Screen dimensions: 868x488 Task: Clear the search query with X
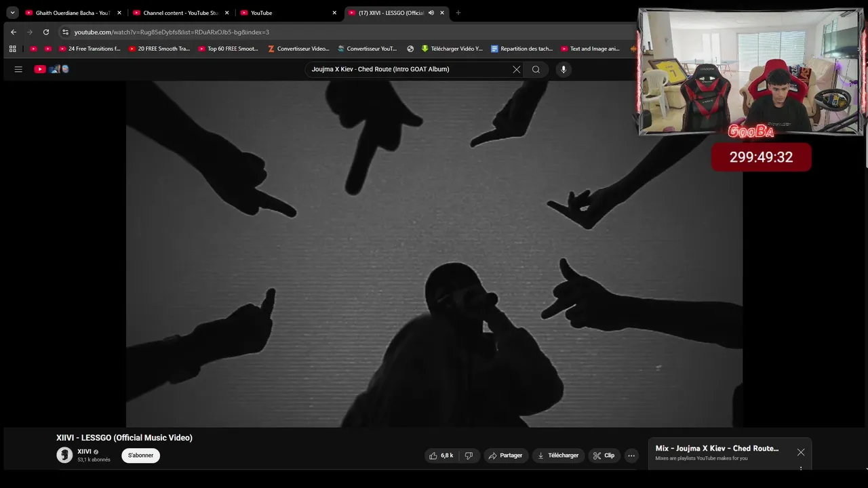[517, 69]
